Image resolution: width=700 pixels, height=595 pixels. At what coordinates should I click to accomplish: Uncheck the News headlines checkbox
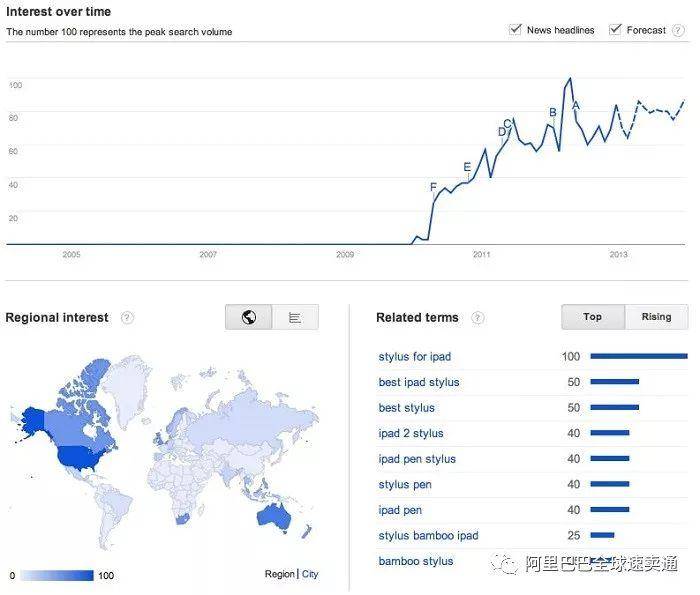(x=516, y=30)
